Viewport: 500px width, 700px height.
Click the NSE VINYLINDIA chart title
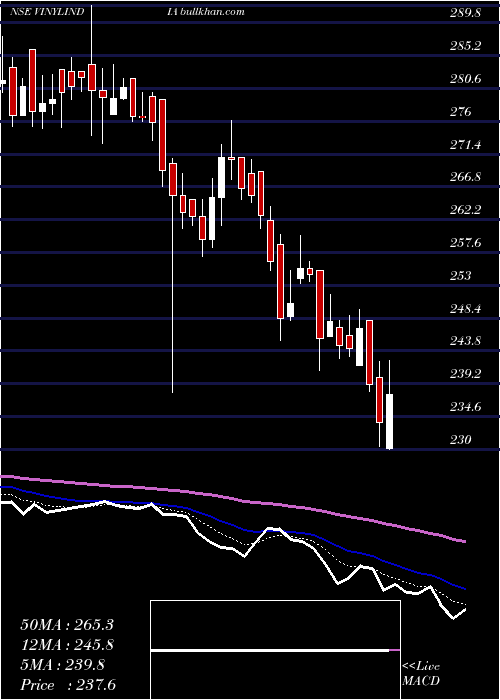point(95,12)
